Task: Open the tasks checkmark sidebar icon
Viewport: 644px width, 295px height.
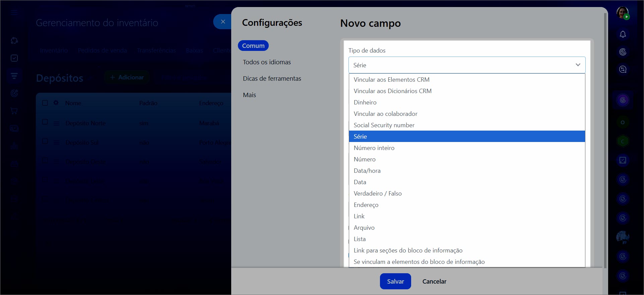Action: click(x=14, y=58)
